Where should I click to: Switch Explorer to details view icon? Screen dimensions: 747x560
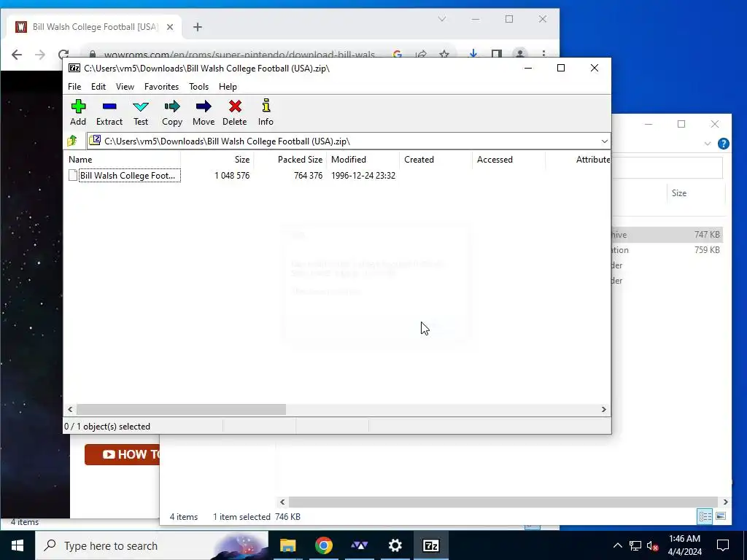(705, 516)
